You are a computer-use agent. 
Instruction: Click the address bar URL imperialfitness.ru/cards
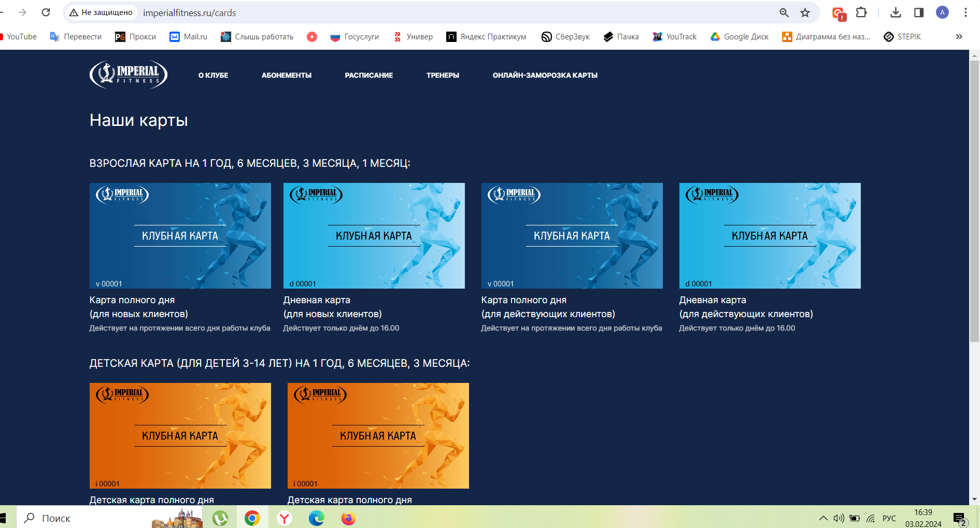[x=190, y=13]
